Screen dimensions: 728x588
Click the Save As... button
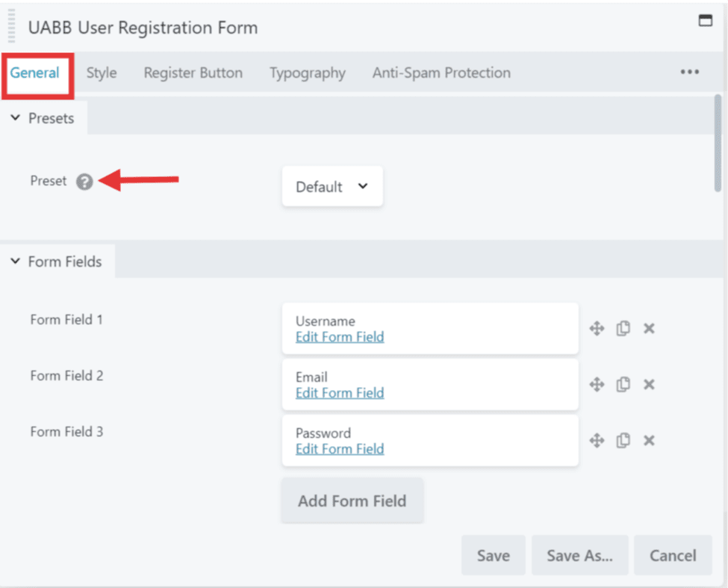[x=579, y=555]
